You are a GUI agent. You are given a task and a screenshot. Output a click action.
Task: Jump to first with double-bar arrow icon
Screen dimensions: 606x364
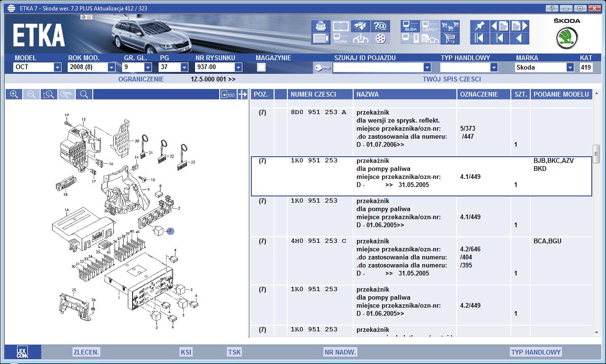point(479,38)
